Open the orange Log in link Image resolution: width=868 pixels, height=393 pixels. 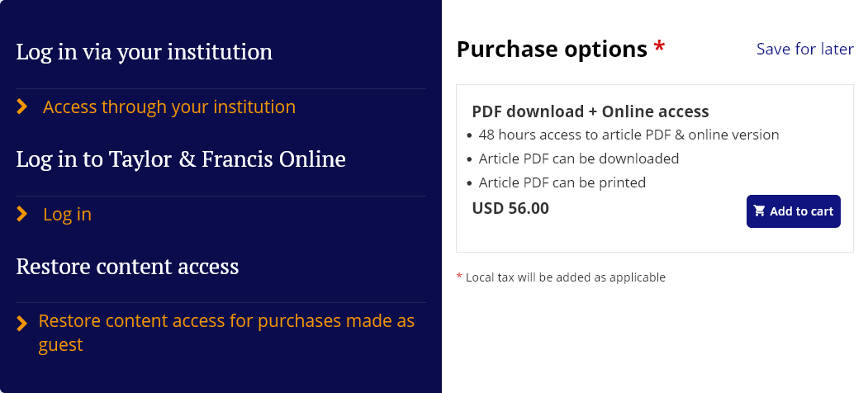click(67, 215)
